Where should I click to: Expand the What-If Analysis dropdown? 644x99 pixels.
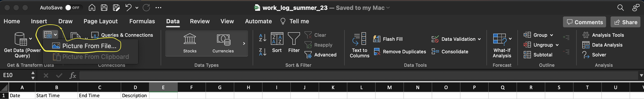coord(510,39)
